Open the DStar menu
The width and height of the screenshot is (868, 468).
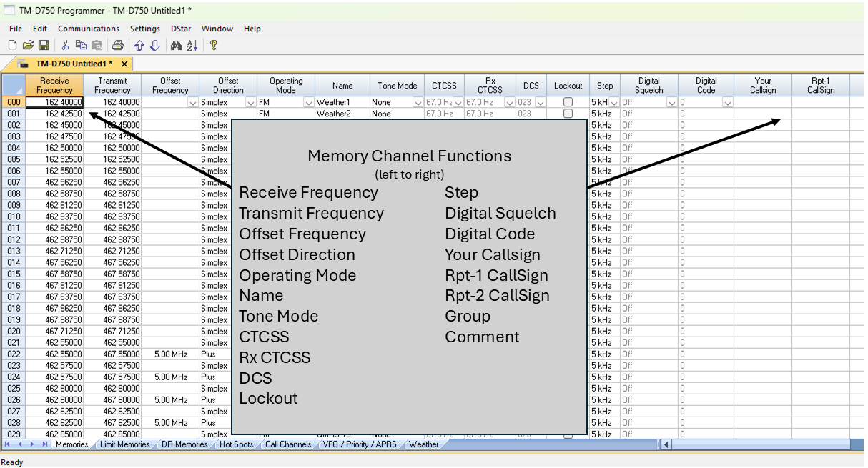tap(181, 29)
